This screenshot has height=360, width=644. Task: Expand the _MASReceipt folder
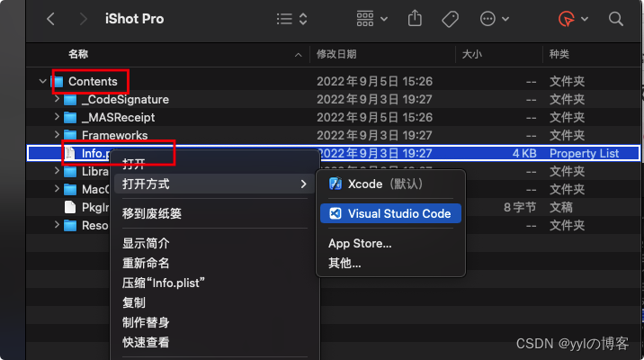57,117
